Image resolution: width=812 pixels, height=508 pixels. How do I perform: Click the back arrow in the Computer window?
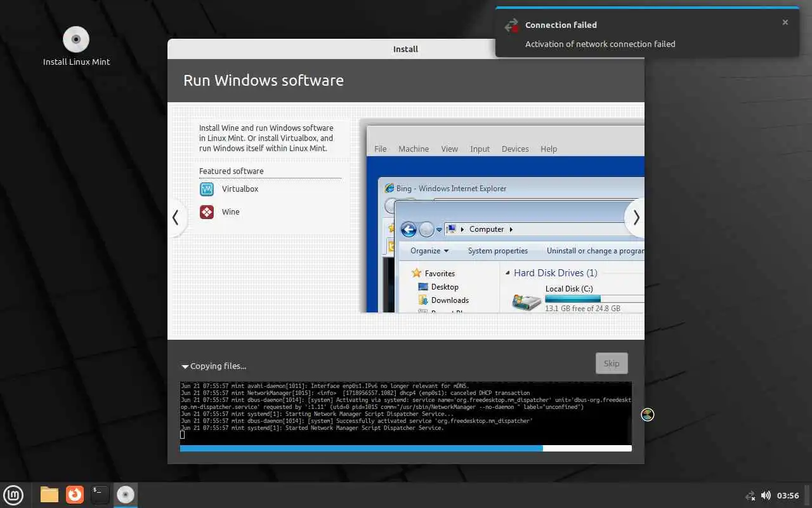[409, 229]
